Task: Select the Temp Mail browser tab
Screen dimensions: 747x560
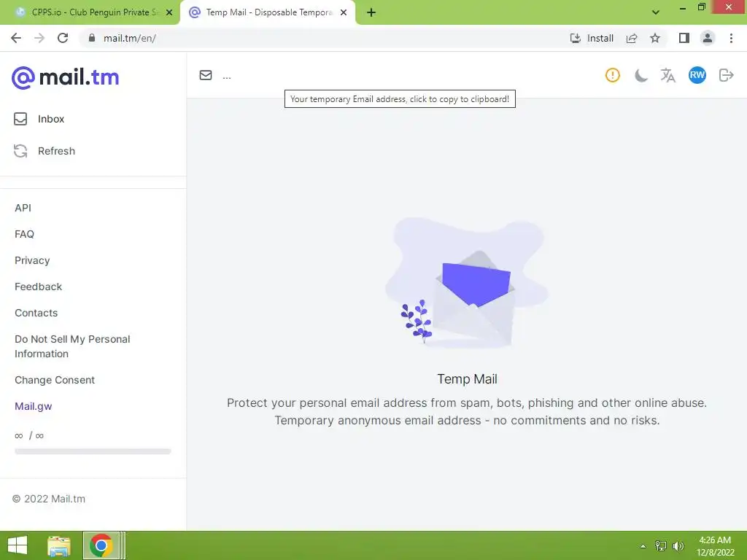Action: (267, 12)
